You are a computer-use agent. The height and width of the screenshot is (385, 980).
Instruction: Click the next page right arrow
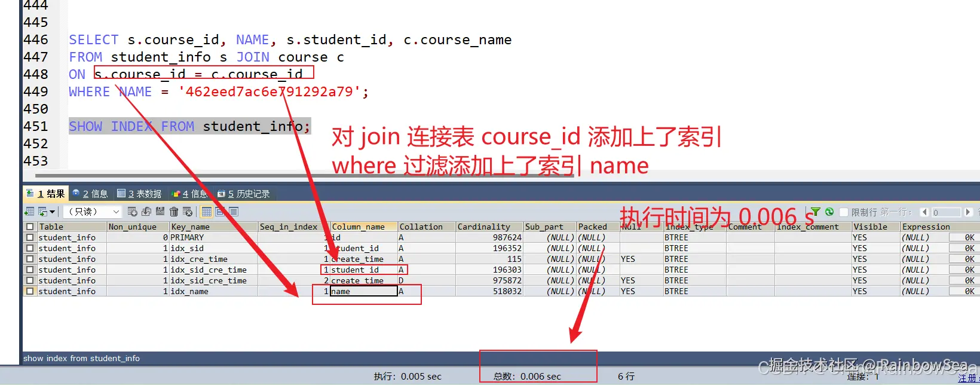[x=968, y=212]
